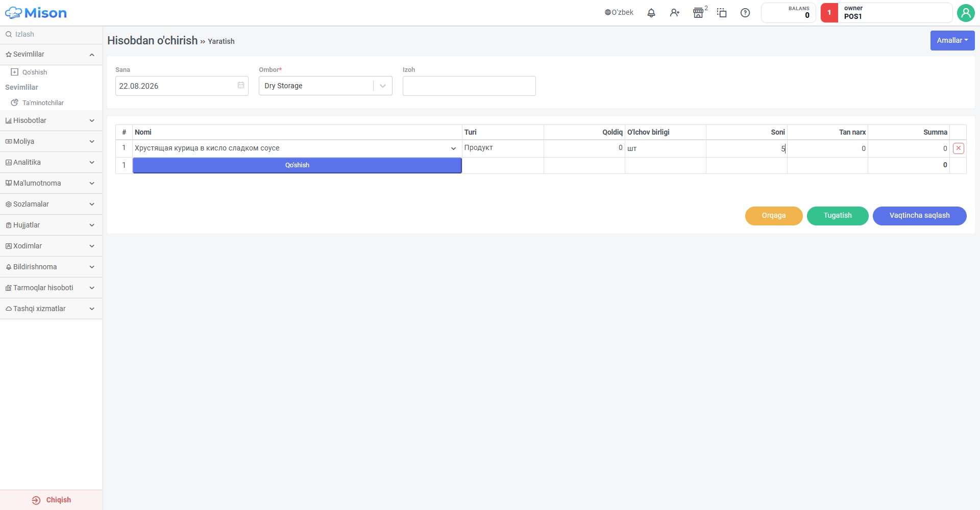Image resolution: width=980 pixels, height=510 pixels.
Task: Click the add user icon
Action: pos(674,13)
